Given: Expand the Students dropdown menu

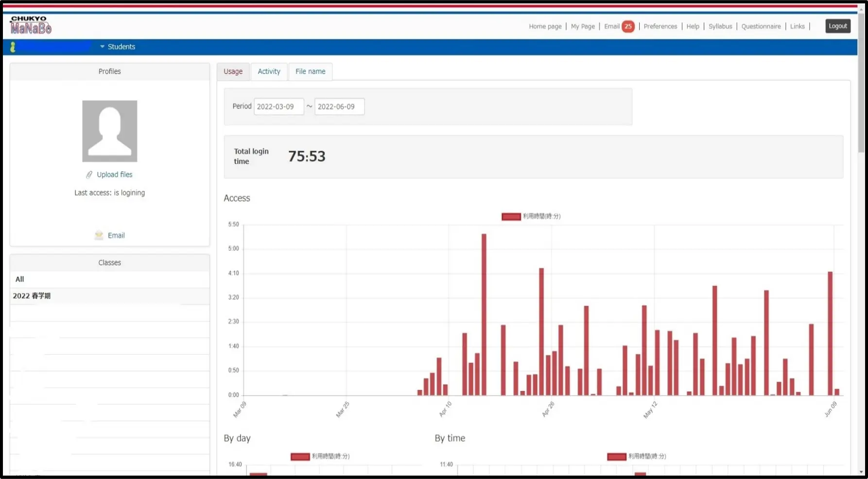Looking at the screenshot, I should [118, 47].
